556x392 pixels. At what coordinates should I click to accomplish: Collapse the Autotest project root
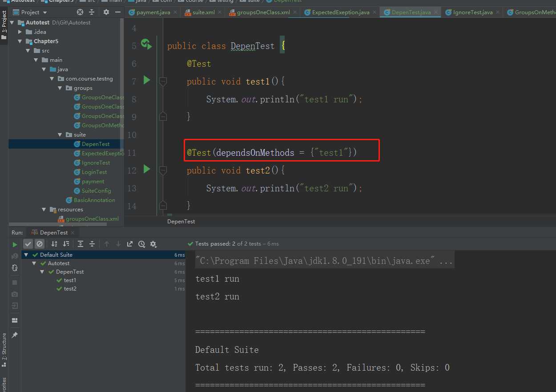12,22
